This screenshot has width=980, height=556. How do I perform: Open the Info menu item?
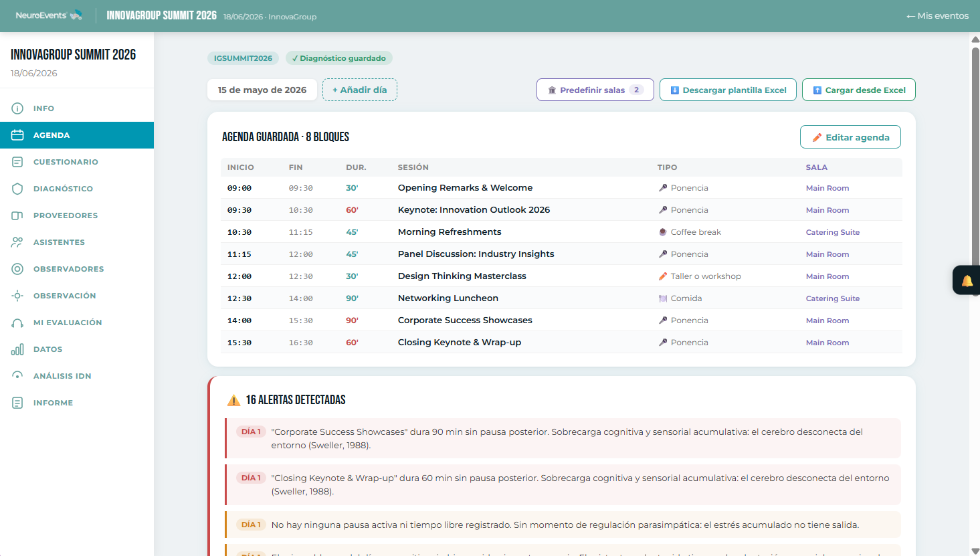click(x=77, y=108)
